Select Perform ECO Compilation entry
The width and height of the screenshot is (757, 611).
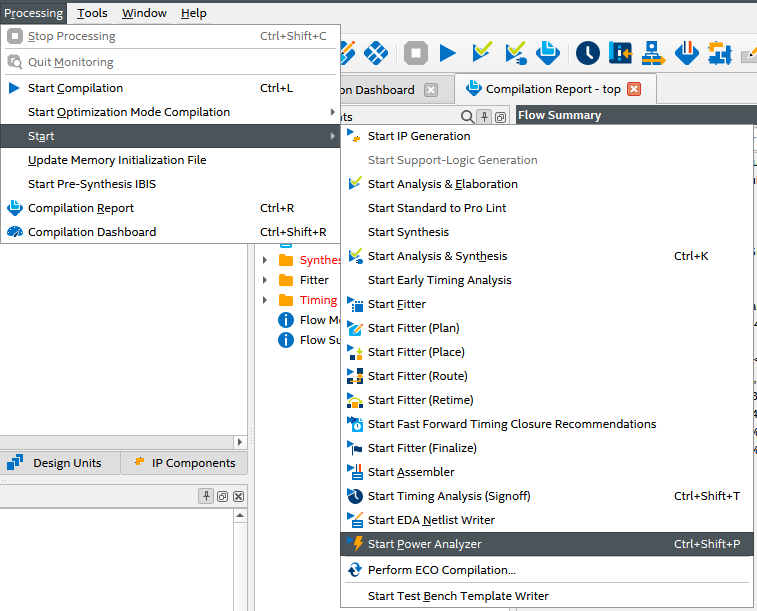tap(441, 570)
